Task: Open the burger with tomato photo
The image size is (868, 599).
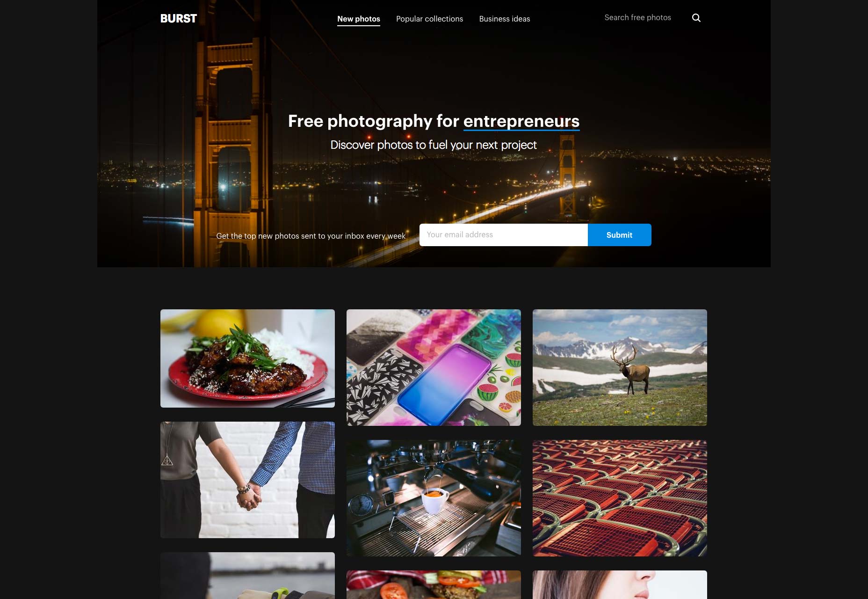Action: (x=434, y=584)
